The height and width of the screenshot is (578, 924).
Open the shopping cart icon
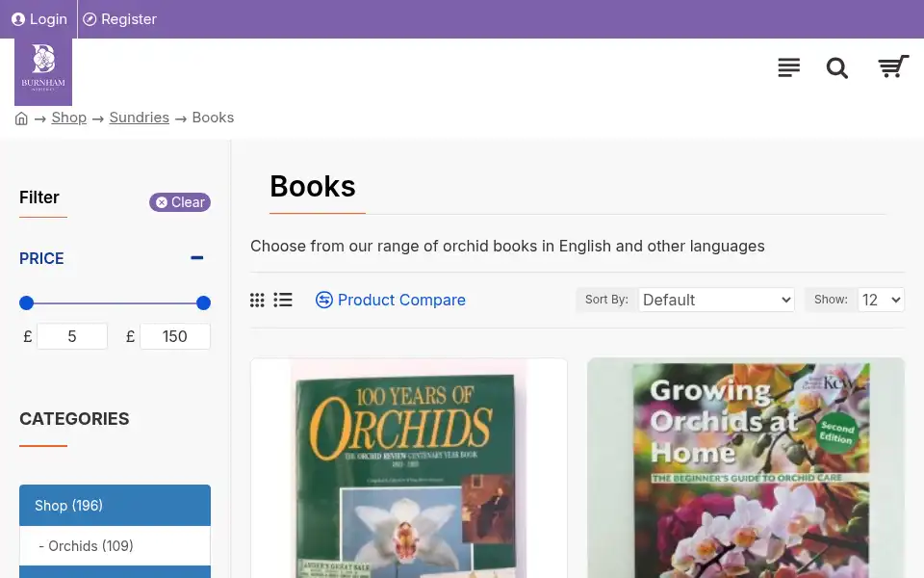point(893,66)
